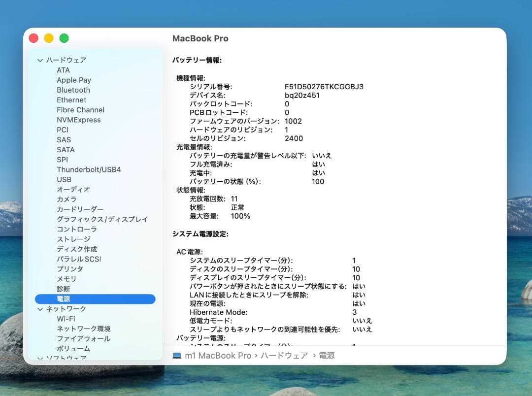Collapse the ネットワーク section

40,309
